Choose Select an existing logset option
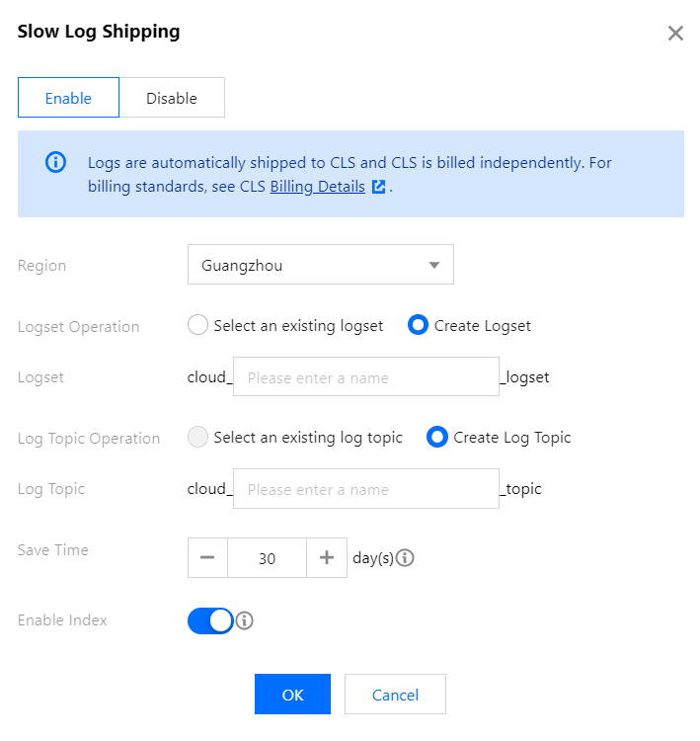 198,325
